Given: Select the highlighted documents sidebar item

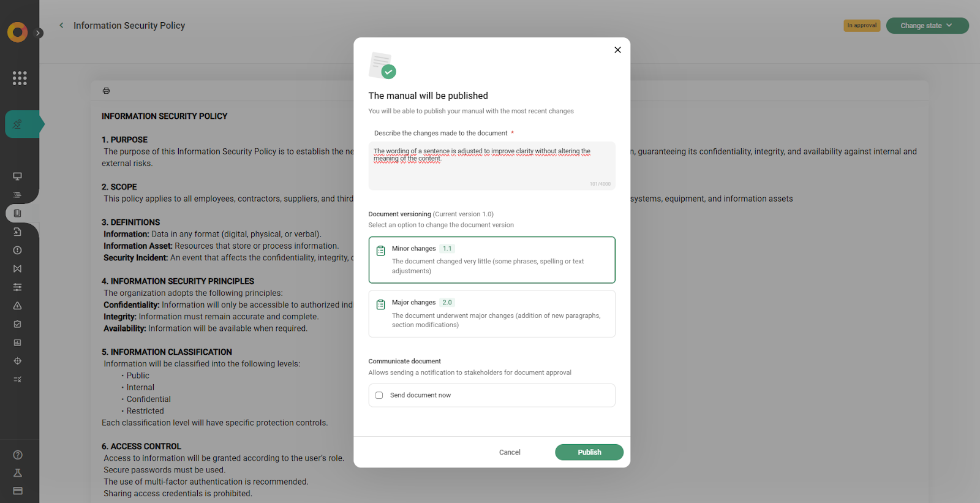Looking at the screenshot, I should 18,213.
